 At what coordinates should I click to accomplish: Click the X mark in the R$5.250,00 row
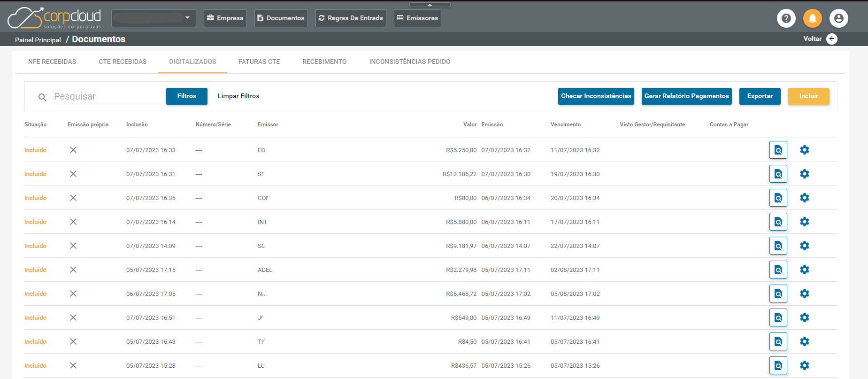(x=73, y=150)
